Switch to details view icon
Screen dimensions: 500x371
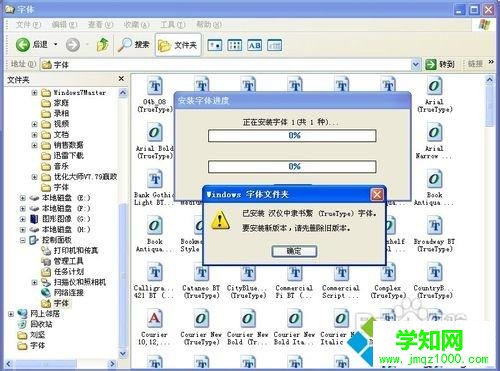(x=275, y=45)
